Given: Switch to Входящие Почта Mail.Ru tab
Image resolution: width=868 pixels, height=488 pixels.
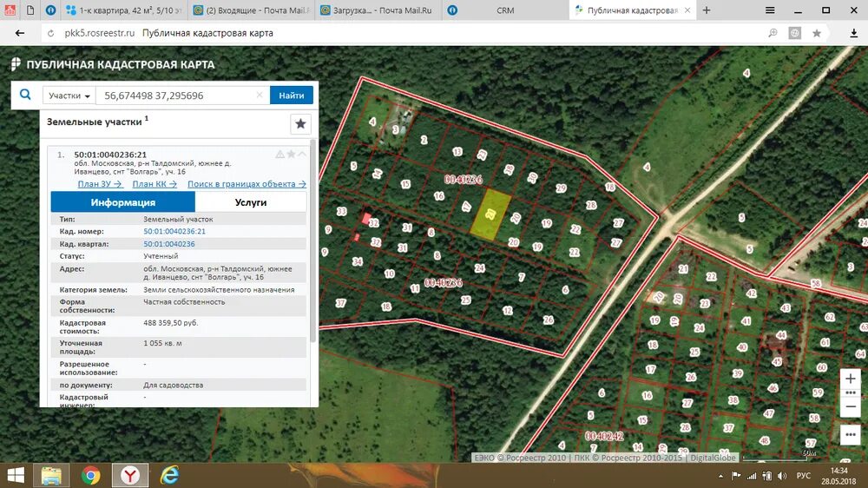Looking at the screenshot, I should tap(252, 10).
